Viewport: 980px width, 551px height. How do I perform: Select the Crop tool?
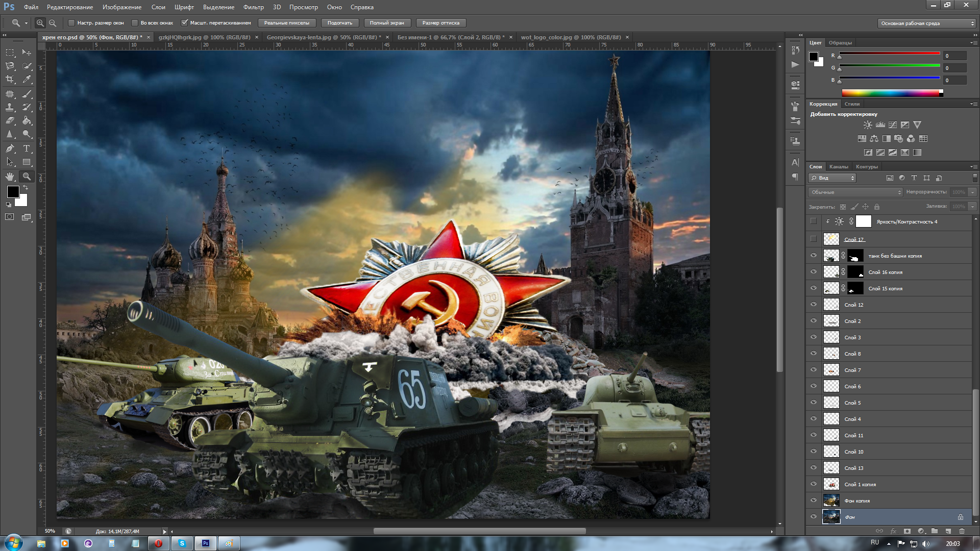coord(10,79)
